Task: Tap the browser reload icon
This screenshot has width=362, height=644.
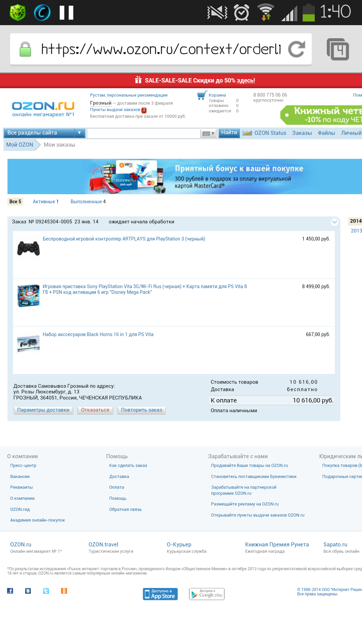Action: click(297, 49)
